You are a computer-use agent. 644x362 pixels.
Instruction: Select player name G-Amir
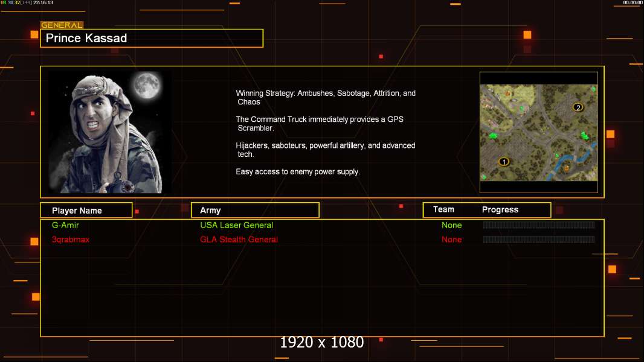[x=65, y=225]
